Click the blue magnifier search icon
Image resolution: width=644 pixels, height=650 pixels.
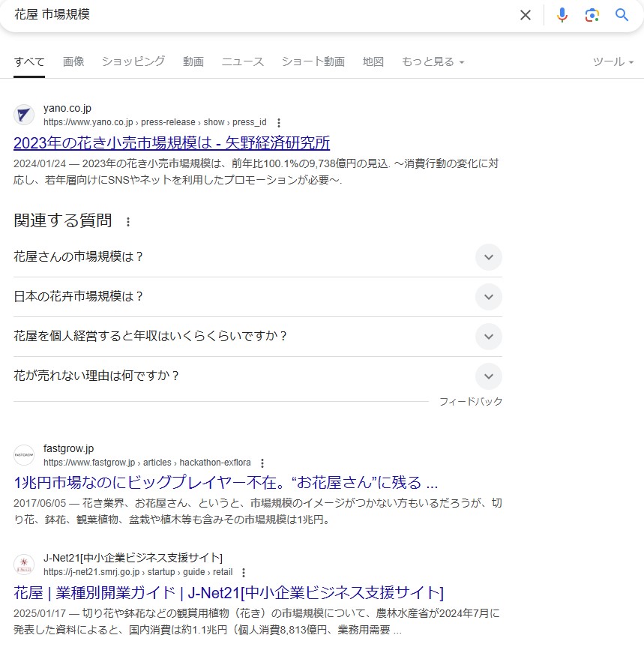point(622,15)
